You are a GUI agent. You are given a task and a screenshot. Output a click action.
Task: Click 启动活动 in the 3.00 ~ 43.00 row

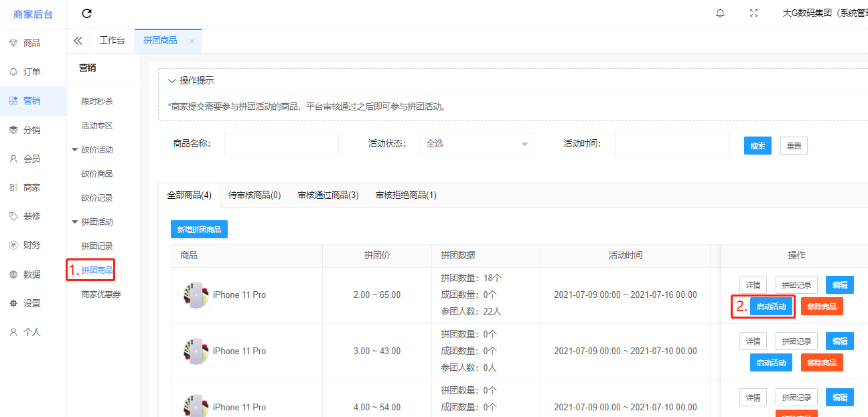[x=771, y=363]
